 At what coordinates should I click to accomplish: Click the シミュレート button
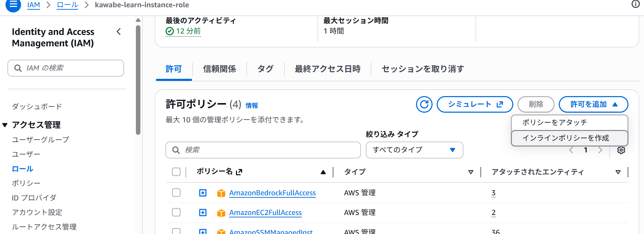click(475, 104)
